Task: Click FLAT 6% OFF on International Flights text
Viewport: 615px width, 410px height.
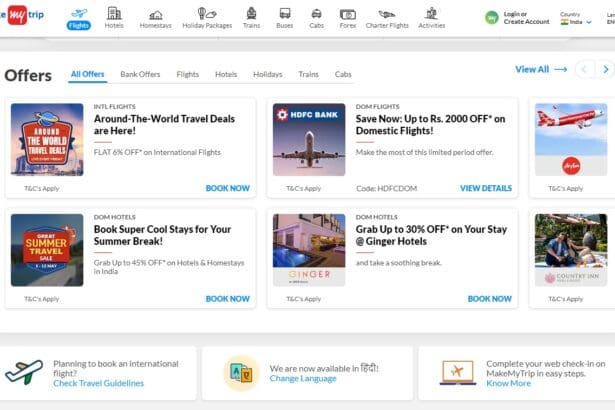Action: click(157, 152)
